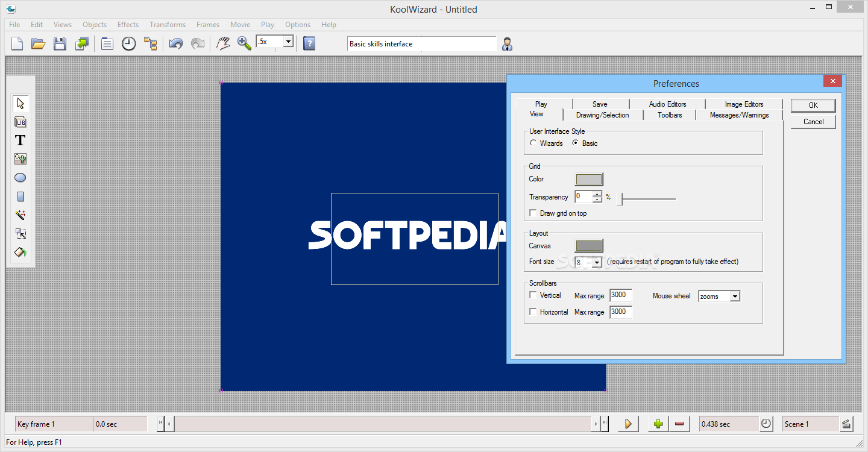Screen dimensions: 868x452
Task: Open the object tree icon in toolbar
Action: tap(150, 43)
